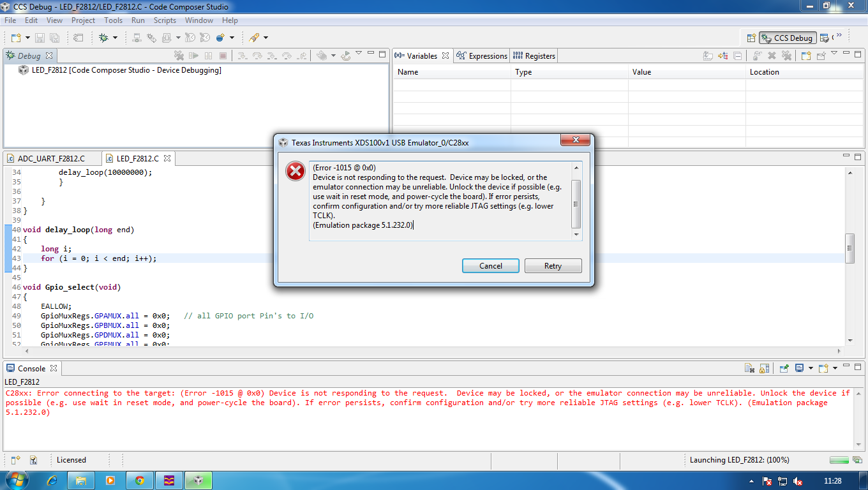Collapse all entries in the Variables view
Viewport: 868px width, 490px height.
coord(737,56)
